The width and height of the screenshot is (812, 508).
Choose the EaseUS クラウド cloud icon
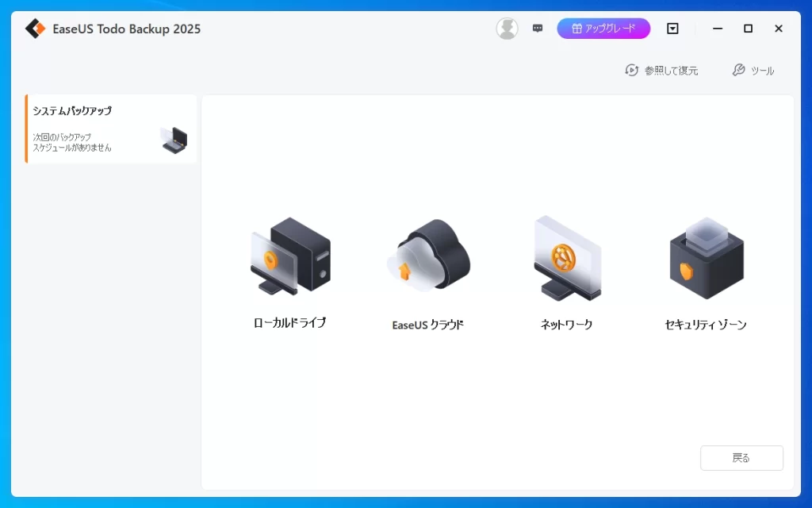(x=428, y=257)
